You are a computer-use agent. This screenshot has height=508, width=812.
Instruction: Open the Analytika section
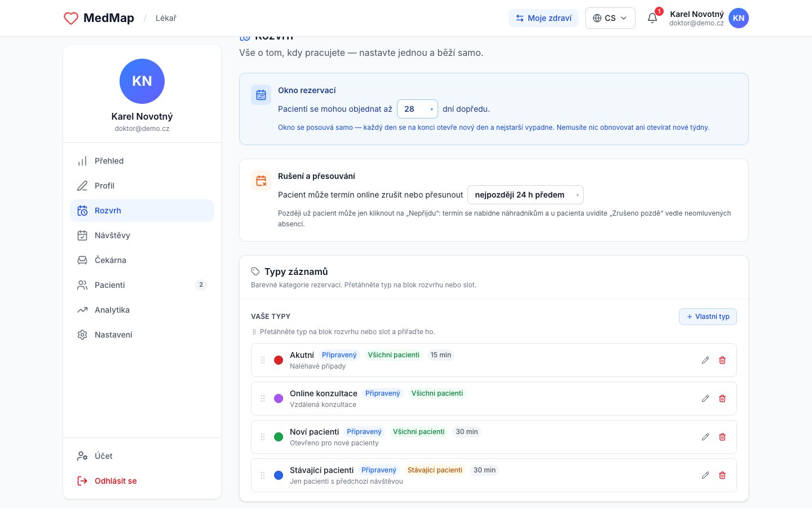142,310
